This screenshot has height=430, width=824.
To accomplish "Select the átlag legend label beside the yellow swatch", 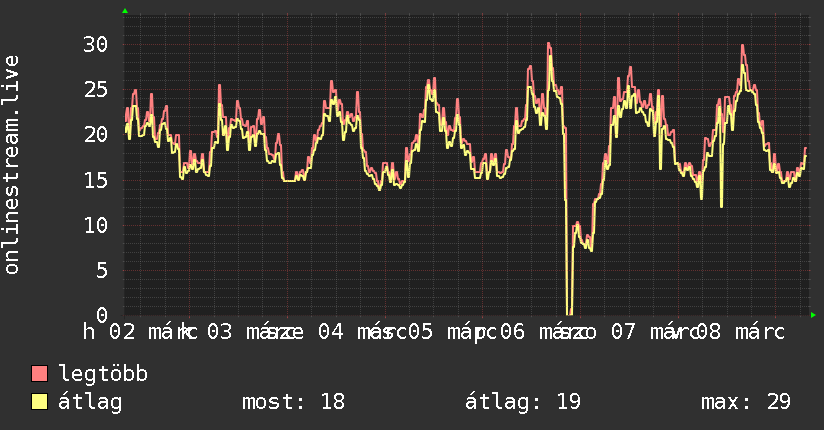I will (x=90, y=402).
